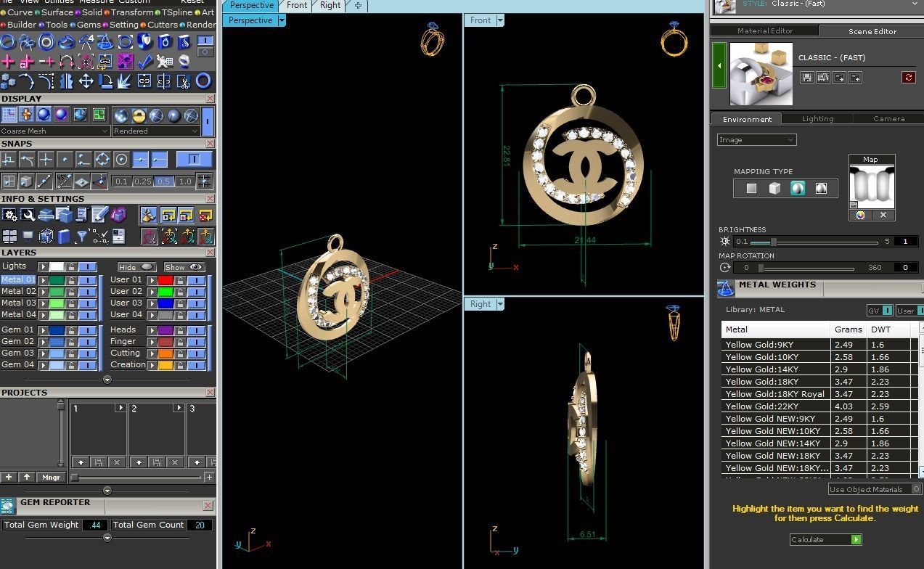Toggle the lock on Metal 01 layer
This screenshot has height=569, width=924.
(x=72, y=280)
